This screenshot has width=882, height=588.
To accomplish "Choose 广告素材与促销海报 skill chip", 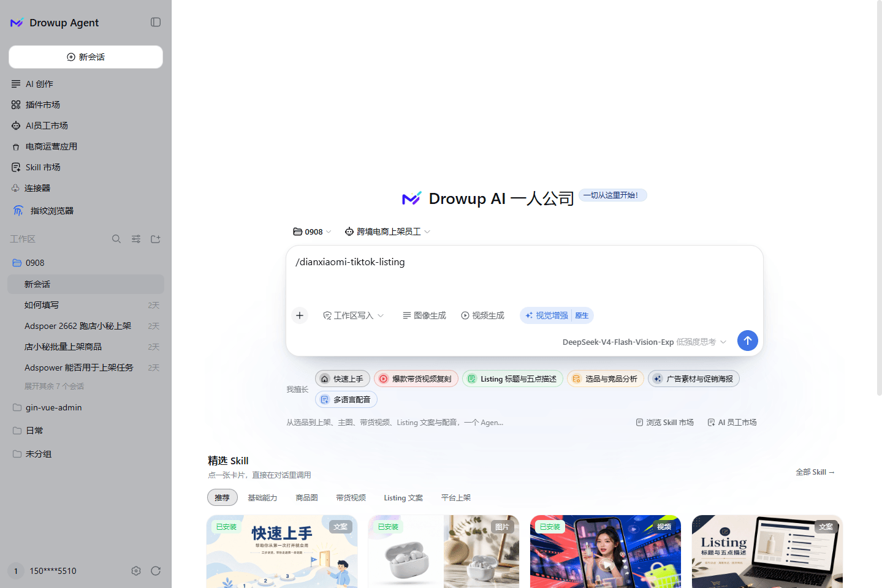I will tap(694, 379).
